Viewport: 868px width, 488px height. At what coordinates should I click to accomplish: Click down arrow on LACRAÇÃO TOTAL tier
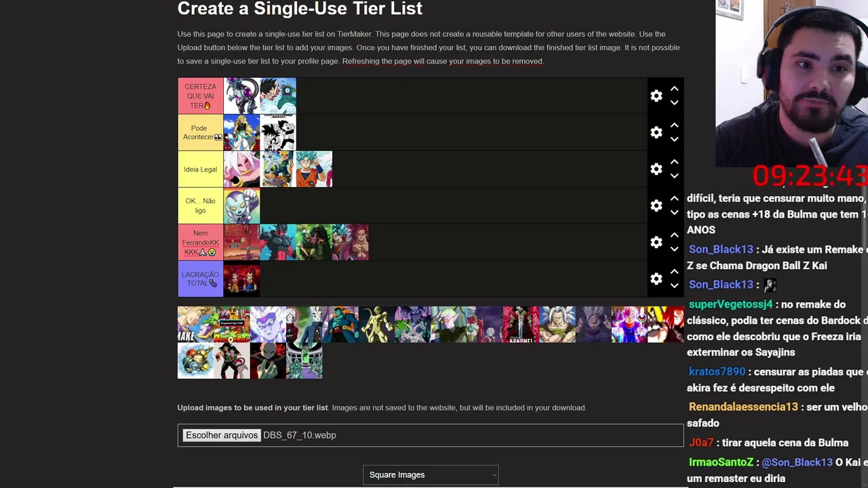click(674, 286)
